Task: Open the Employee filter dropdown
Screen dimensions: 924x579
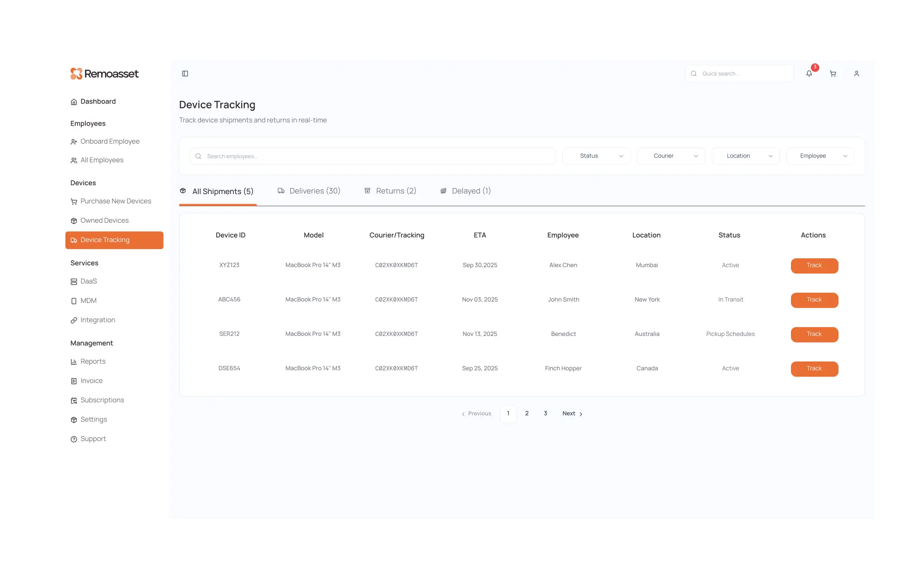Action: click(x=821, y=156)
